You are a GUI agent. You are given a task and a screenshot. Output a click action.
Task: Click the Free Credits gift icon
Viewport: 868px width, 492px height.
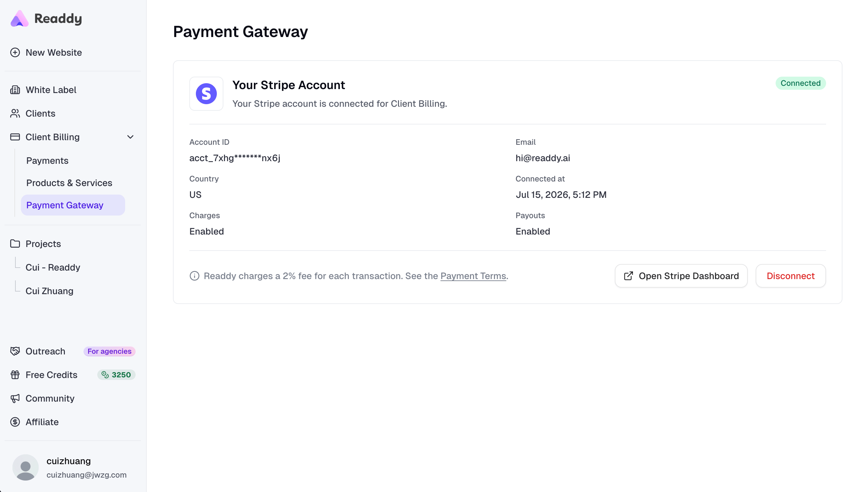15,375
